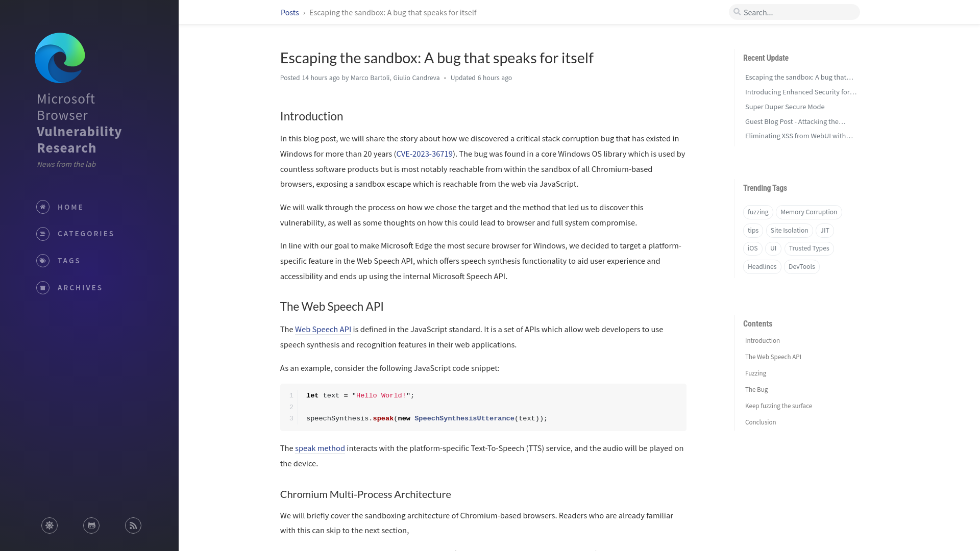Toggle the Trusted Types tag filter
Viewport: 980px width, 551px height.
(x=809, y=248)
